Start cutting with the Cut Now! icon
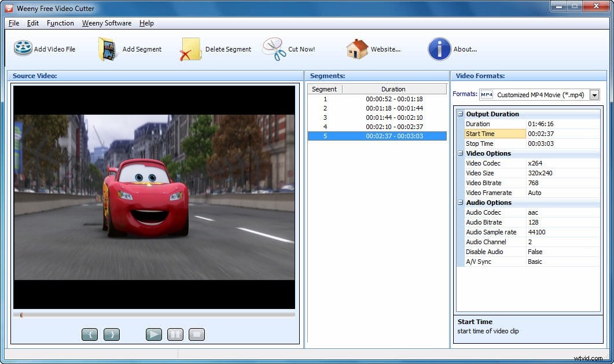614x364 pixels. pyautogui.click(x=273, y=48)
